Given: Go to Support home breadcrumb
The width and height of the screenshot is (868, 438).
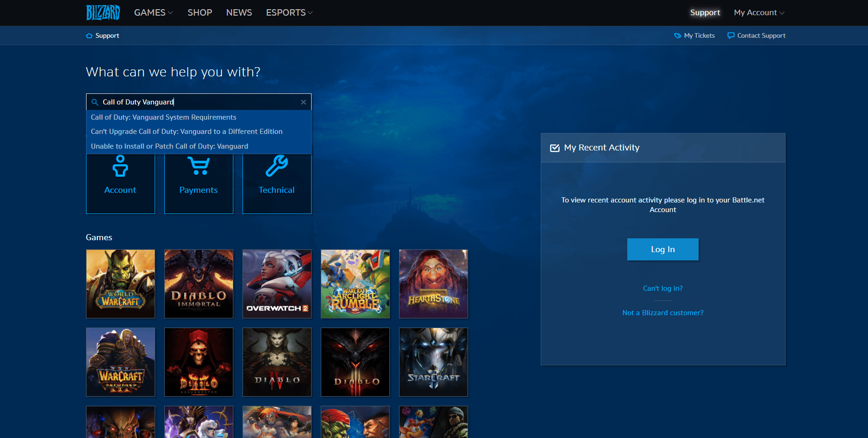Looking at the screenshot, I should 103,35.
